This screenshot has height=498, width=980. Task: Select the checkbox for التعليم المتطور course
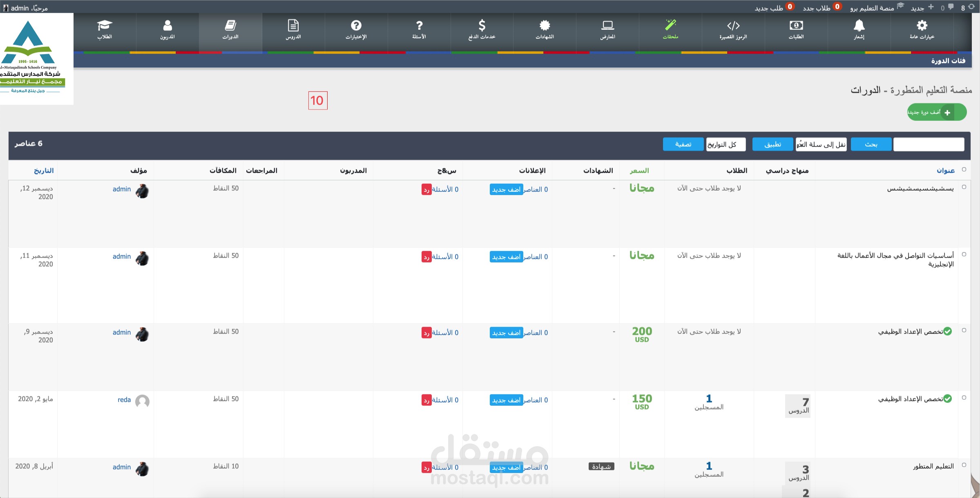pyautogui.click(x=964, y=465)
